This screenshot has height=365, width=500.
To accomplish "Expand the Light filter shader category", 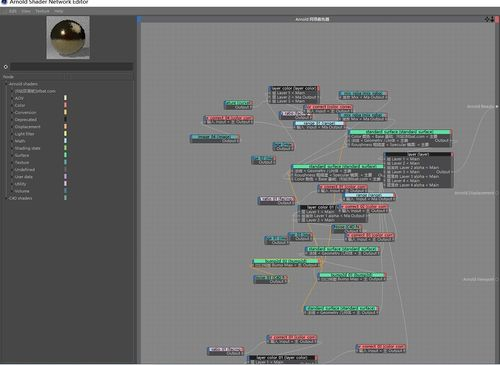I will tap(12, 134).
